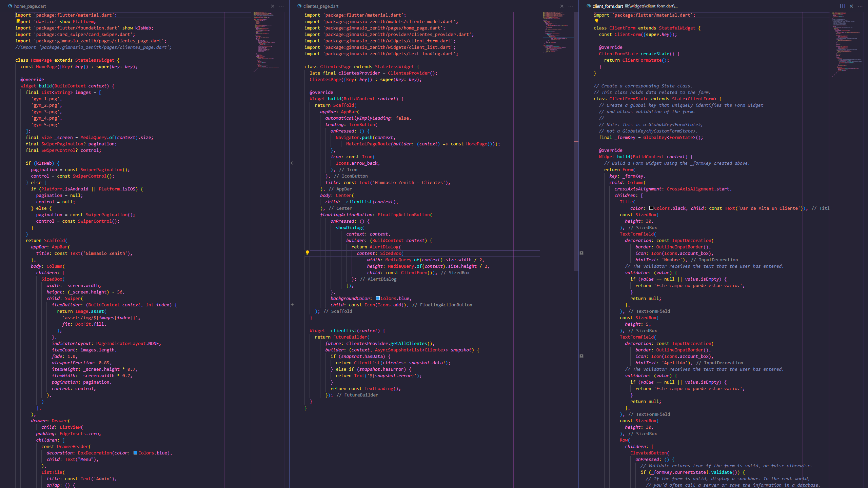
Task: Open More Actions menu for client_form.dart group
Action: [x=860, y=6]
